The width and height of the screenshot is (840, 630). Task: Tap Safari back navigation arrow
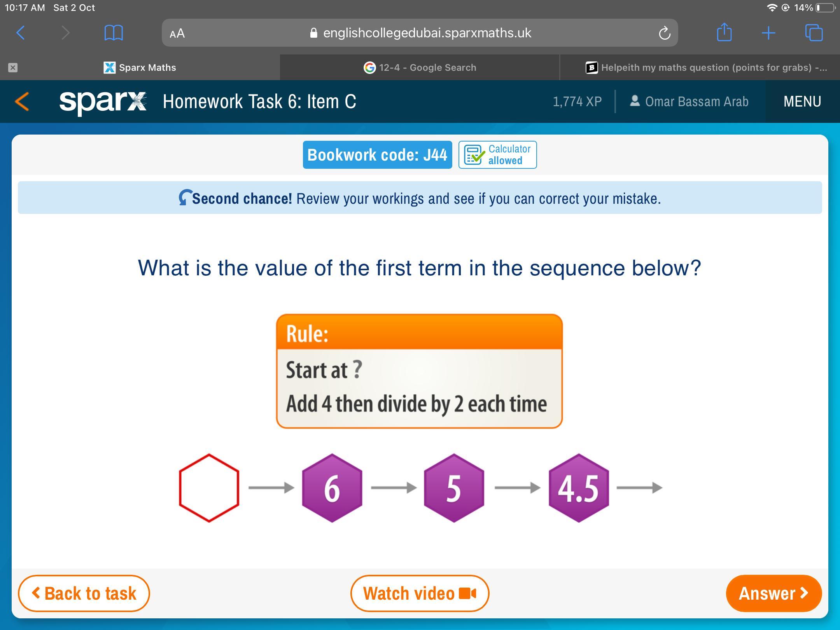[21, 33]
